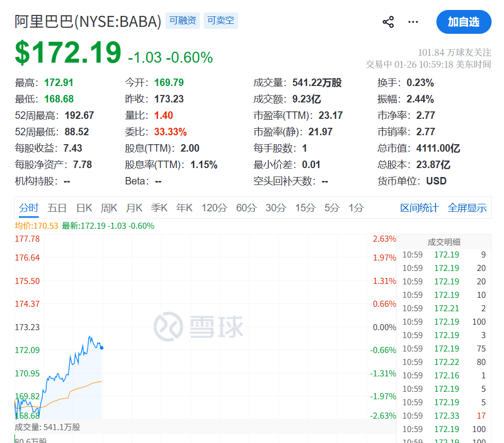Switch to the 60分 chart tab
The width and height of the screenshot is (504, 443).
(x=246, y=208)
